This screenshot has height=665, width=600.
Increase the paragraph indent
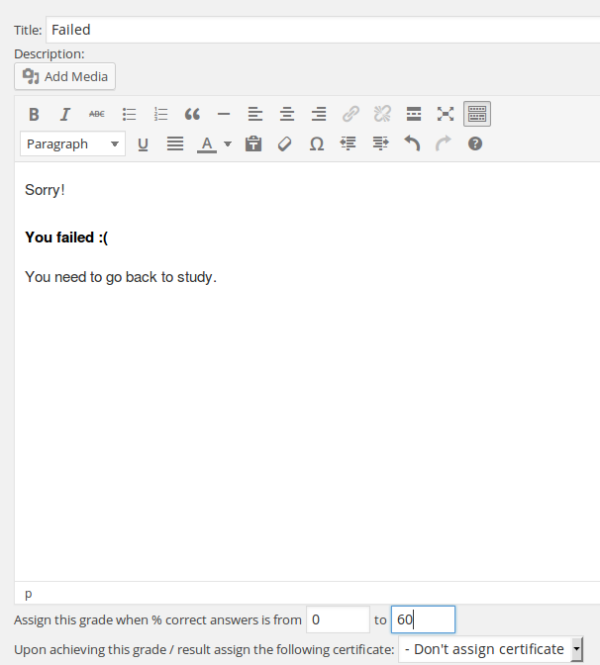click(x=380, y=144)
